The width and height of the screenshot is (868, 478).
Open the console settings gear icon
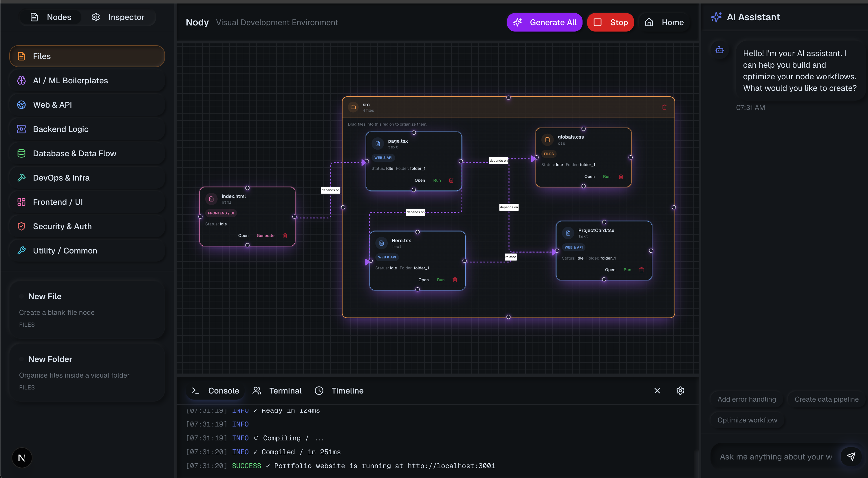(680, 390)
